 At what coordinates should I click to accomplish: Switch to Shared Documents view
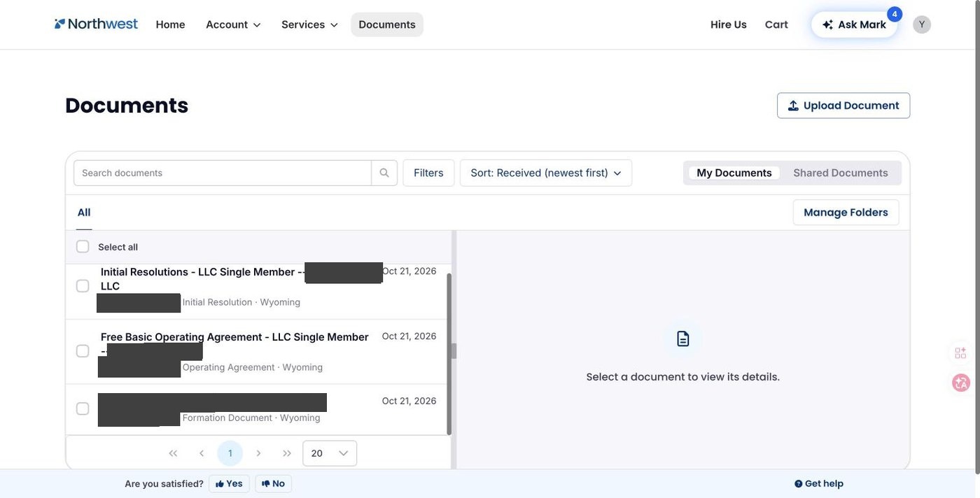coord(841,173)
